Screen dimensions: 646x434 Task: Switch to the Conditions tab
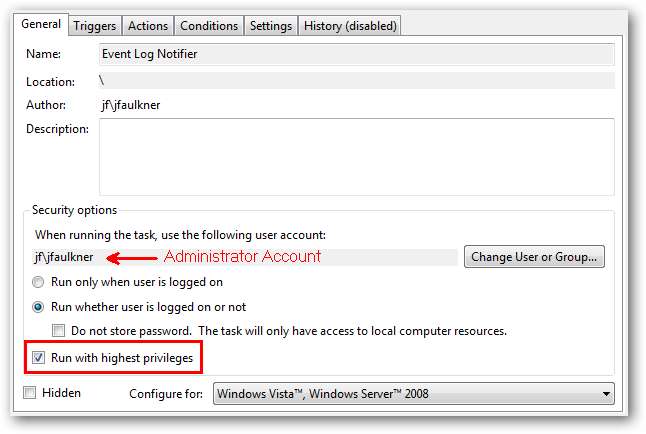click(x=208, y=26)
